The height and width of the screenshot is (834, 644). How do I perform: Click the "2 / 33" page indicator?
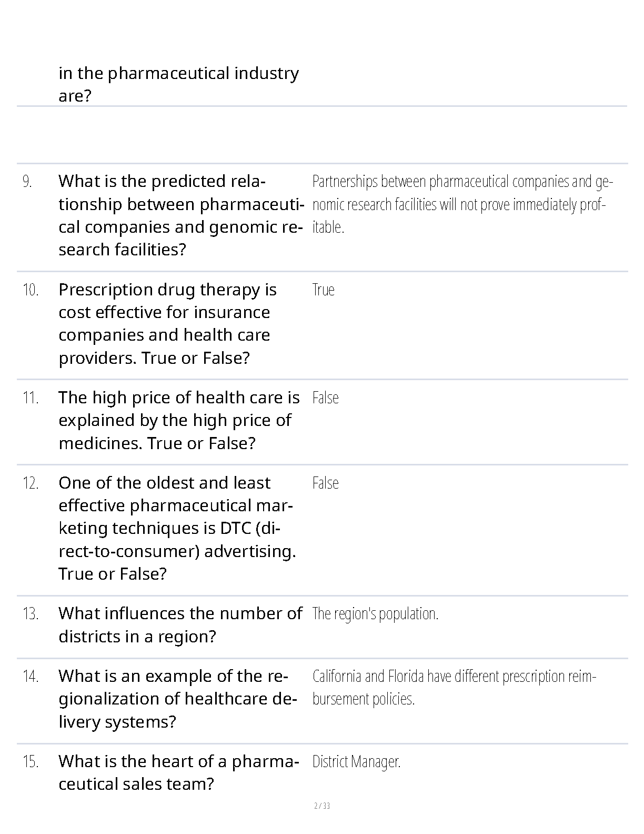click(321, 806)
